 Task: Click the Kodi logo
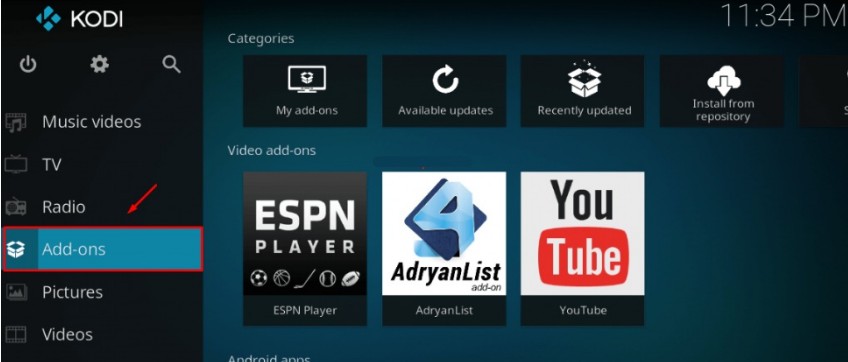[x=49, y=18]
